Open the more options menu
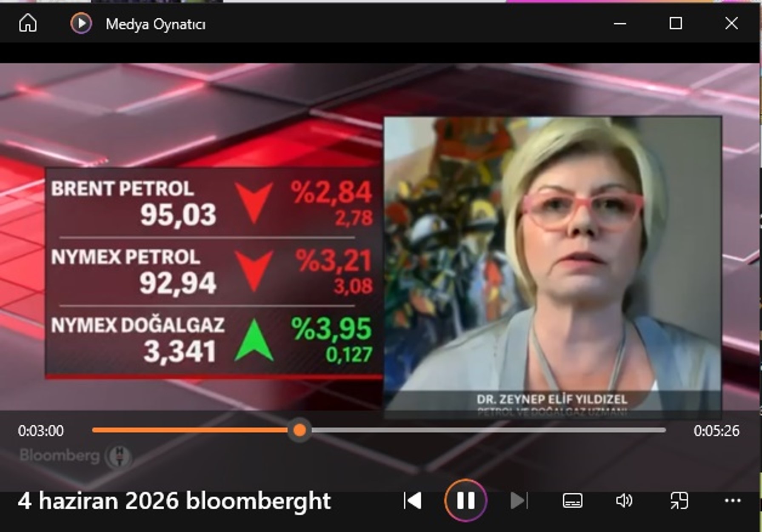 coord(733,501)
